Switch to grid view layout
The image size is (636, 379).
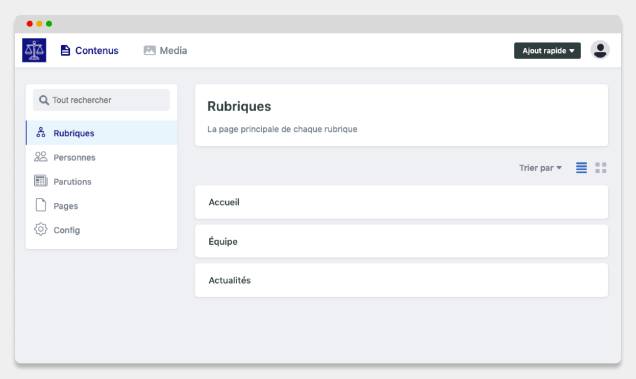pyautogui.click(x=601, y=168)
